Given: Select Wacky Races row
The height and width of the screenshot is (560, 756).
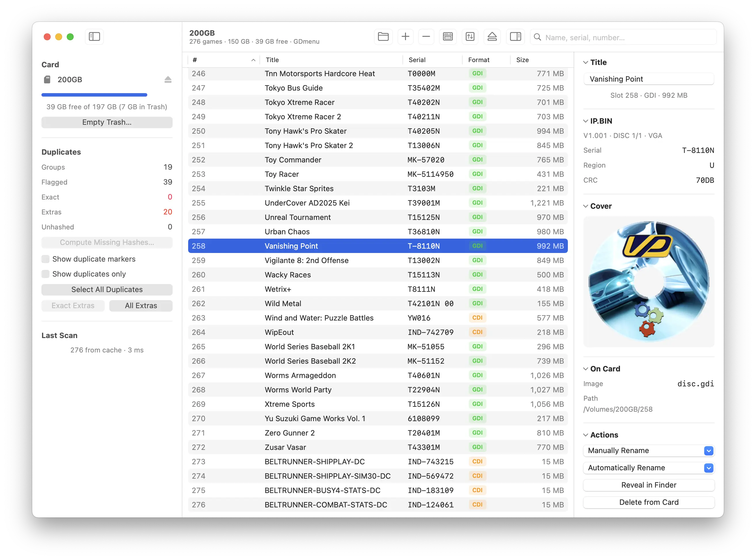Looking at the screenshot, I should (x=377, y=275).
